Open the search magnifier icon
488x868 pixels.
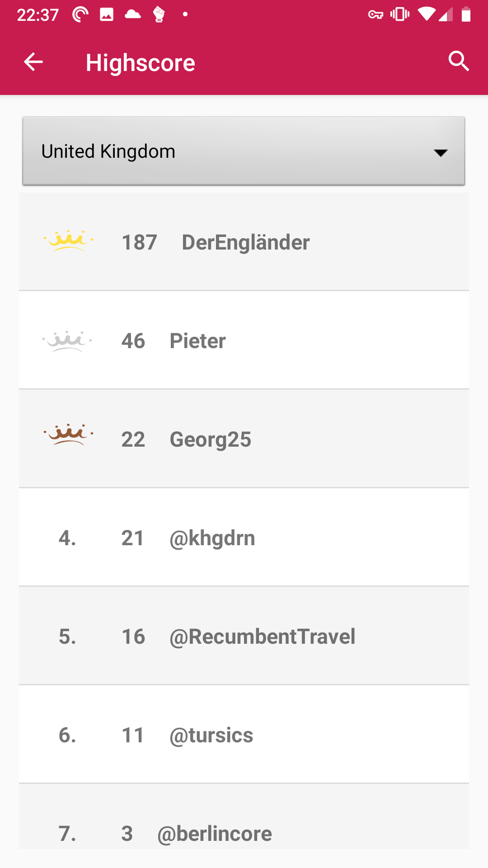[459, 61]
